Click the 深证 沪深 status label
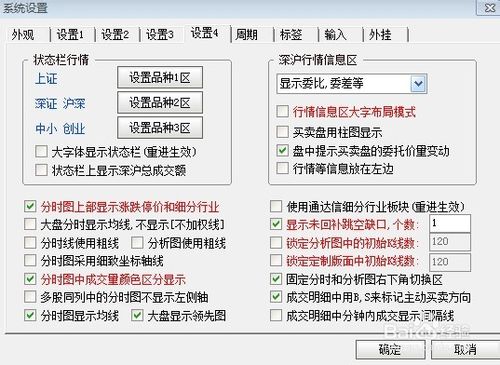 pyautogui.click(x=60, y=104)
